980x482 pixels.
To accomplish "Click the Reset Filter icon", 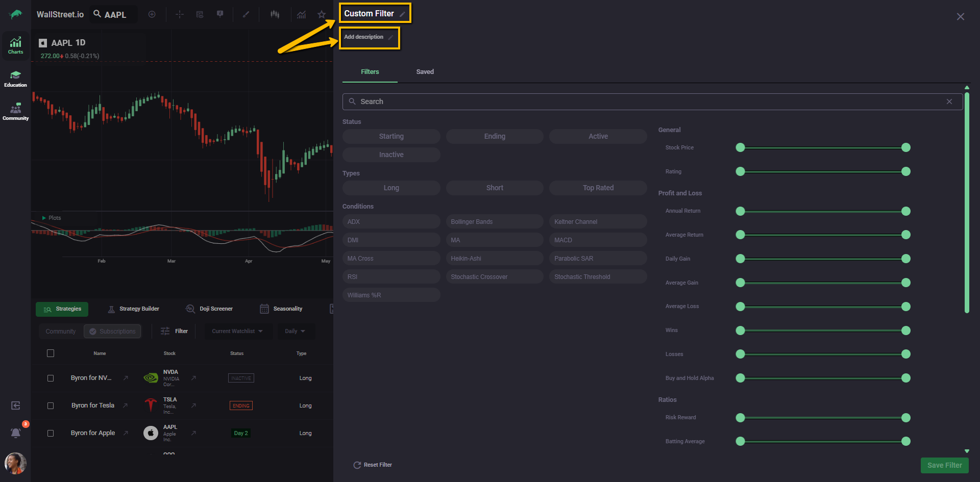I will (357, 465).
